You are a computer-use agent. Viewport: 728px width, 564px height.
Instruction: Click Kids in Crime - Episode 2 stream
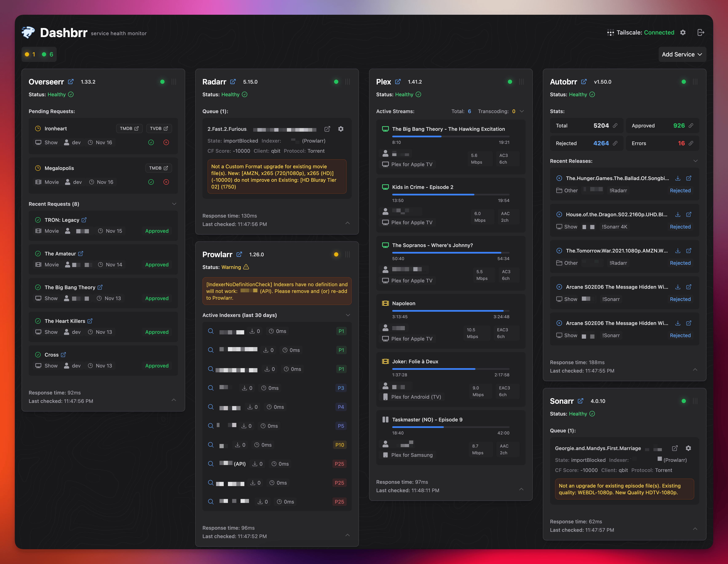click(451, 205)
